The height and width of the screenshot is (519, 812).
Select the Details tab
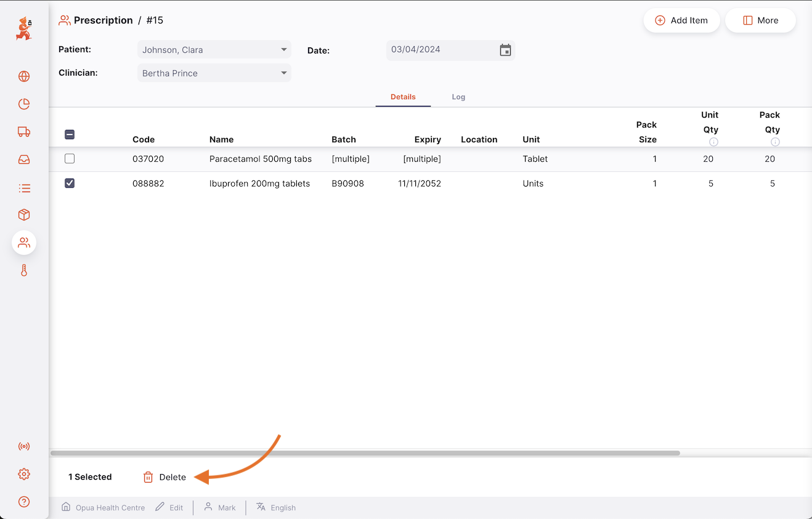(403, 97)
